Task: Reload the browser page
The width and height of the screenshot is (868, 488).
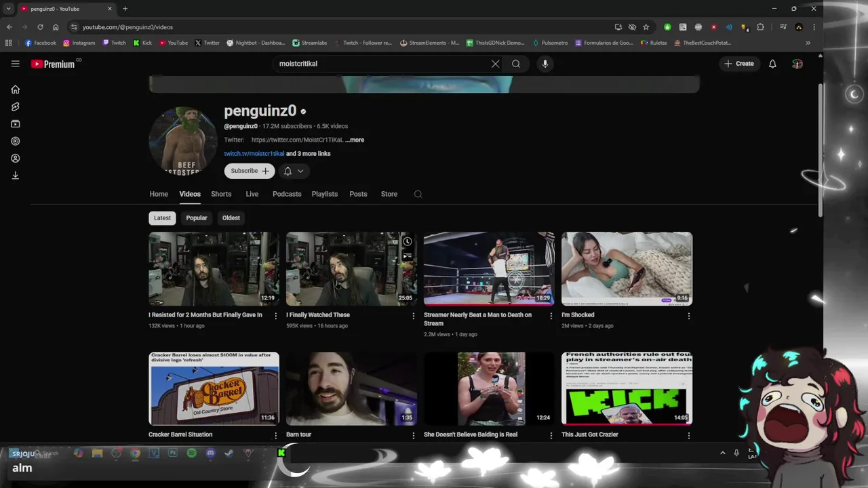Action: click(40, 27)
